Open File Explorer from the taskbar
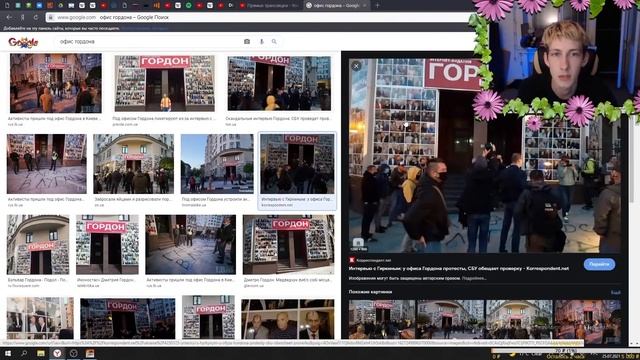 click(41, 353)
